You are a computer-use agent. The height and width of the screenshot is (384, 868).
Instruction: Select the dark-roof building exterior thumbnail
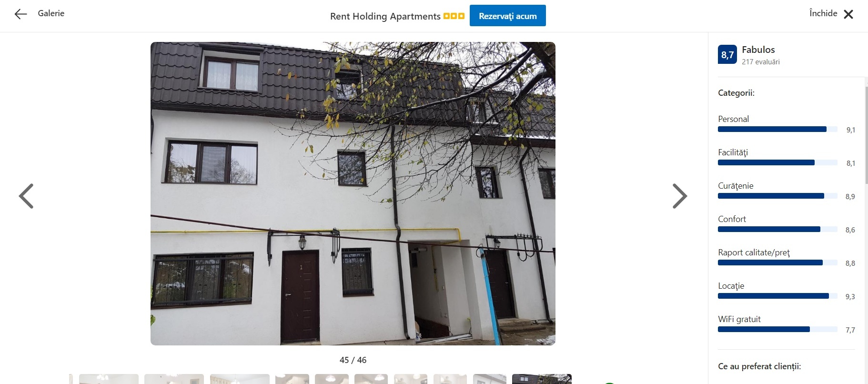[542, 379]
